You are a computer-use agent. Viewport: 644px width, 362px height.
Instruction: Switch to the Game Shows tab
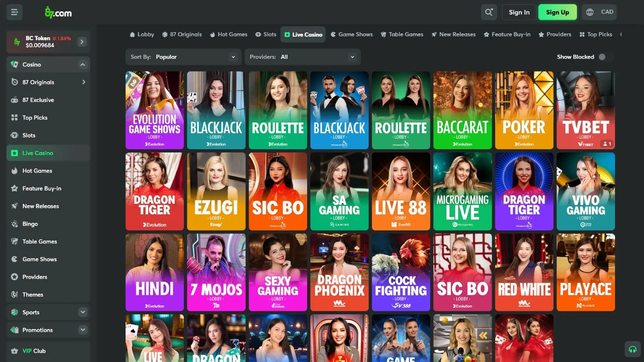coord(351,35)
